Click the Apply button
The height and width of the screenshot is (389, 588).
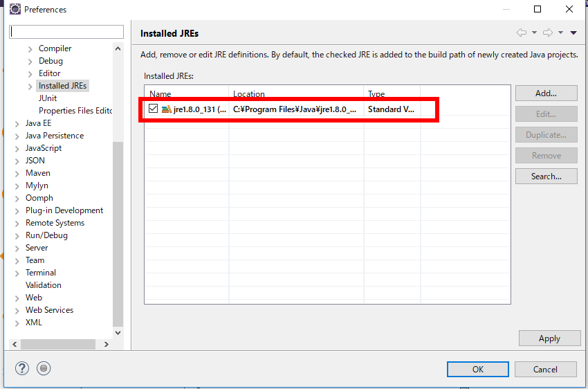[550, 338]
